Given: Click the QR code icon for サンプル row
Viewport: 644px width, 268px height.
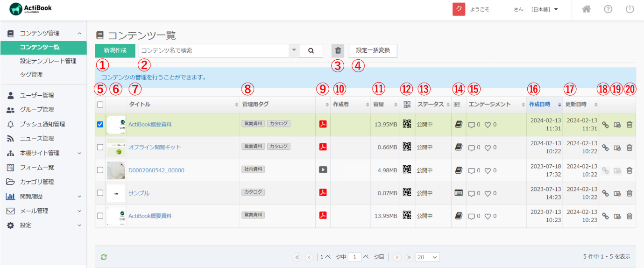Looking at the screenshot, I should click(x=407, y=192).
